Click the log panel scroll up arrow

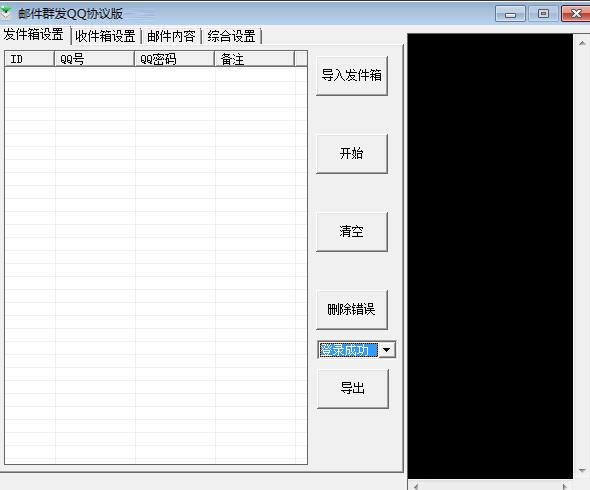click(582, 43)
